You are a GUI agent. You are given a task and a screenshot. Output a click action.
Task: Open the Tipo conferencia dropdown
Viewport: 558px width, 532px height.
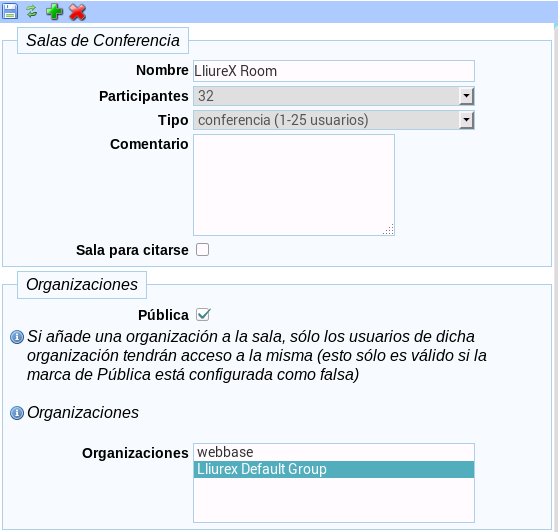[x=333, y=120]
